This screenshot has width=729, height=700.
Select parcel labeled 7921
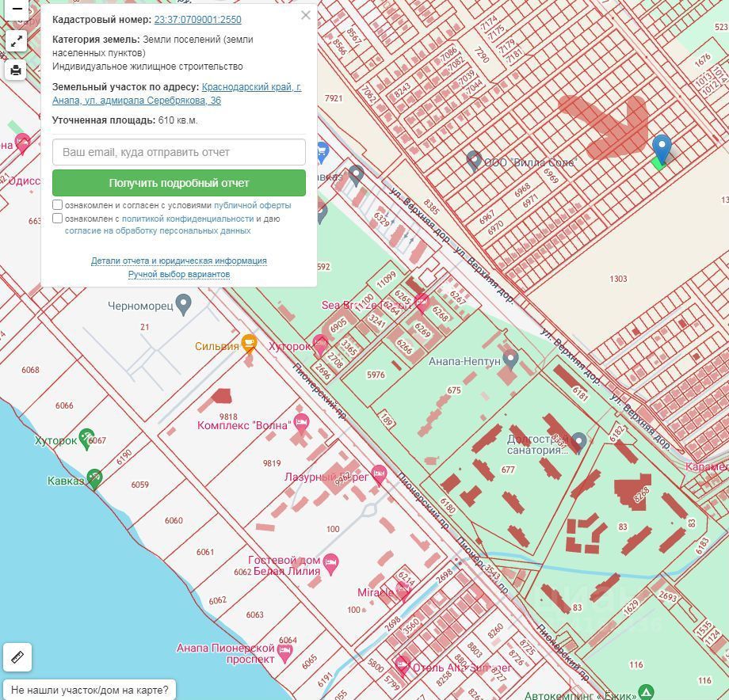(334, 98)
